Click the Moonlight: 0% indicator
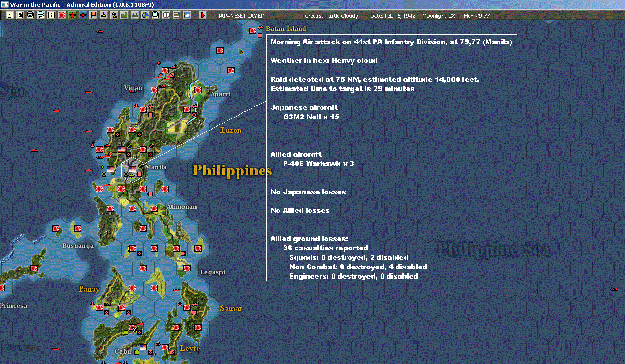This screenshot has width=625, height=364. point(438,16)
